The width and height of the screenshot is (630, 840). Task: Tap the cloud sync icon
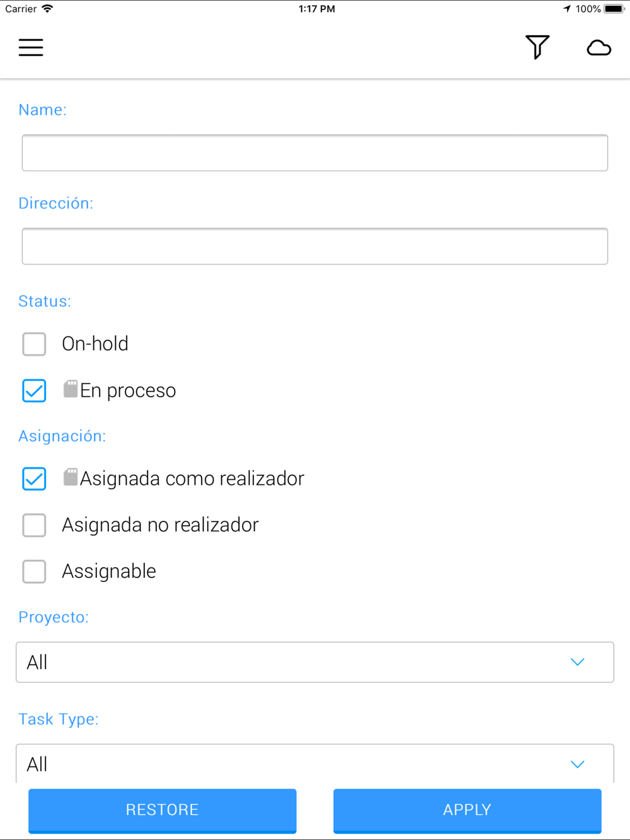point(598,48)
